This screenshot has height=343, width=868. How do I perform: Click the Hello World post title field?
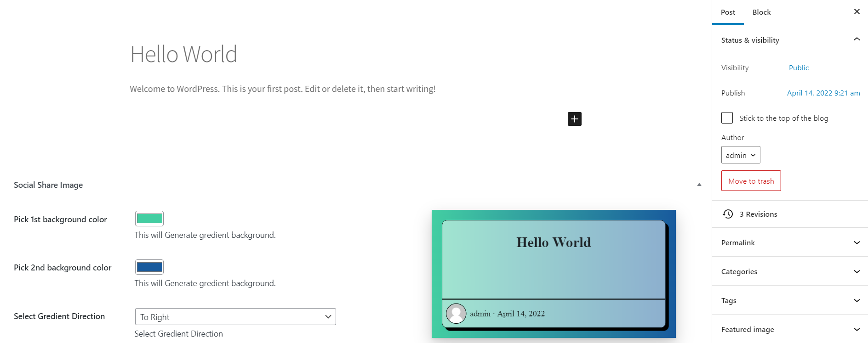tap(183, 54)
